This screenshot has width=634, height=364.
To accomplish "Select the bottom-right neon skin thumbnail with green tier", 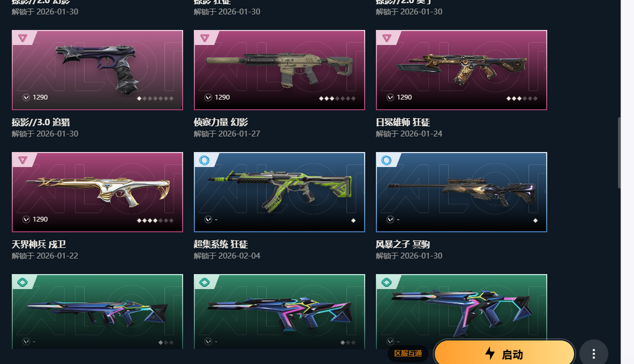I will point(461,311).
